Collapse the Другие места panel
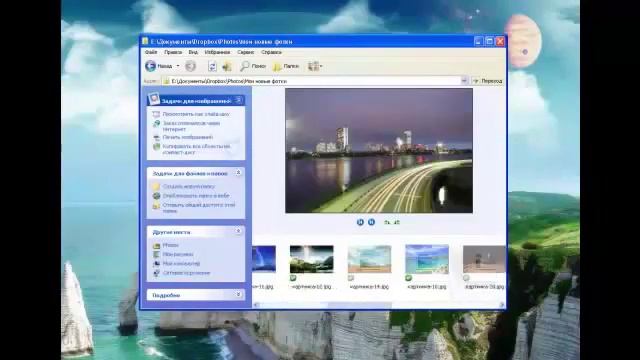Viewport: 640px width, 360px height. click(239, 231)
